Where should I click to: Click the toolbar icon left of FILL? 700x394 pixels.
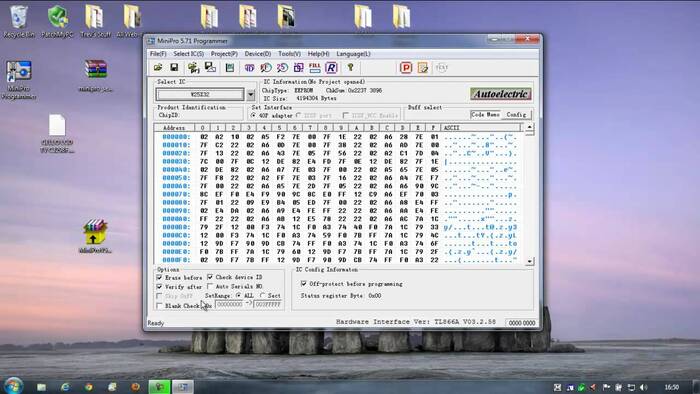[298, 67]
